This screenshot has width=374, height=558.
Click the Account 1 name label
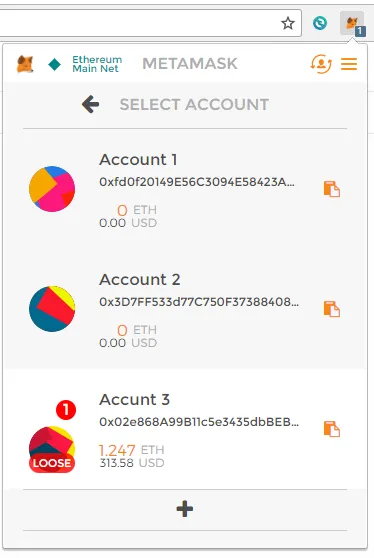click(x=138, y=159)
